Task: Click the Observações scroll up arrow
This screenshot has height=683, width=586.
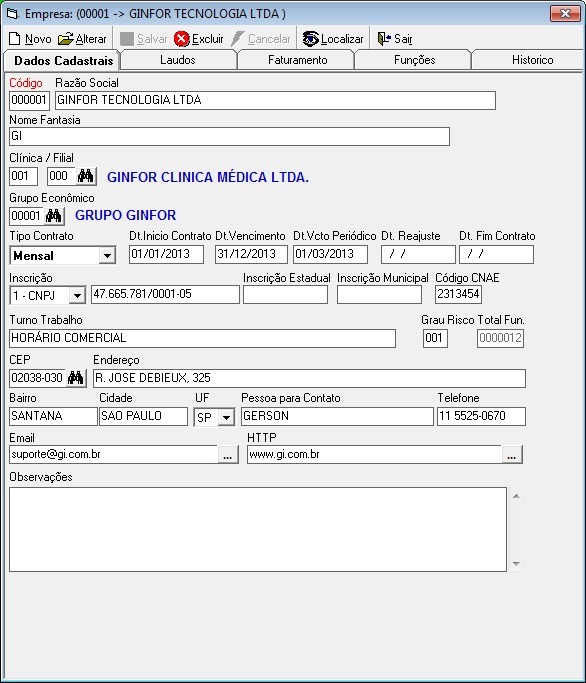Action: click(516, 496)
